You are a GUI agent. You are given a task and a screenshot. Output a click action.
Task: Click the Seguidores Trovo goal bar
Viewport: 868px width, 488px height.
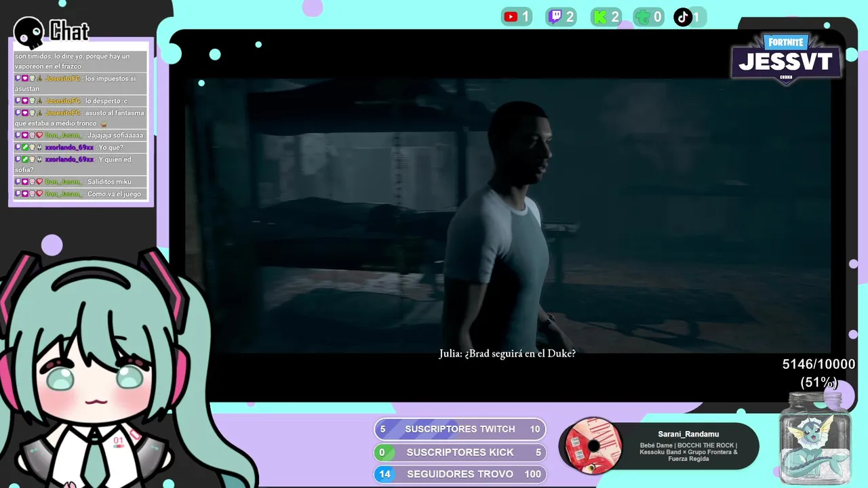[x=460, y=474]
